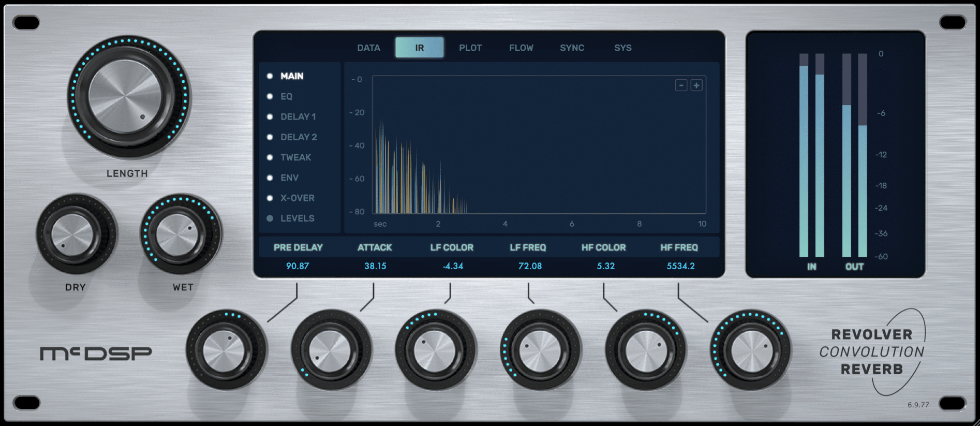Viewport: 980px width, 426px height.
Task: Select the DELAY 1 parameter page
Action: (298, 117)
